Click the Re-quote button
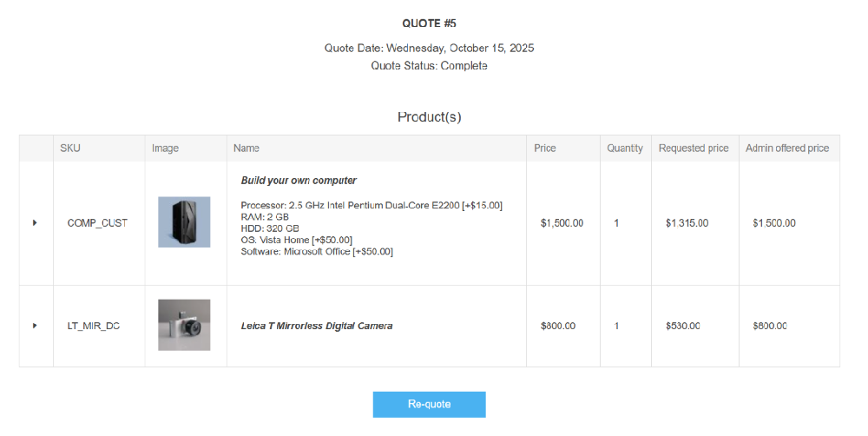This screenshot has width=868, height=436. tap(429, 405)
